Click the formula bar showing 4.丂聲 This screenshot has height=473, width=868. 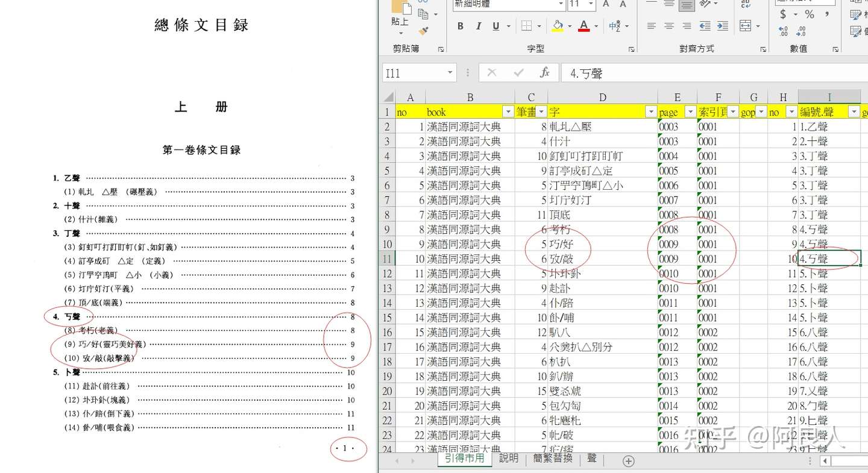[x=714, y=73]
